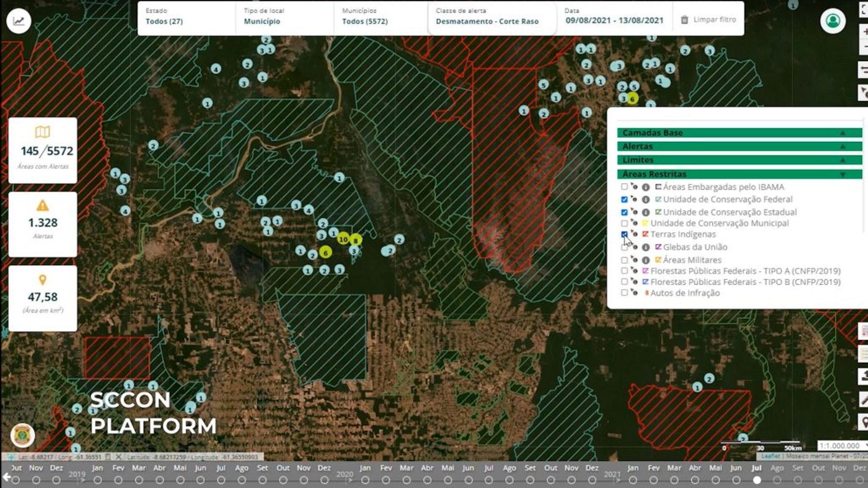Click the yellow cluster marker labeled 10
Image resolution: width=868 pixels, height=488 pixels.
[343, 239]
